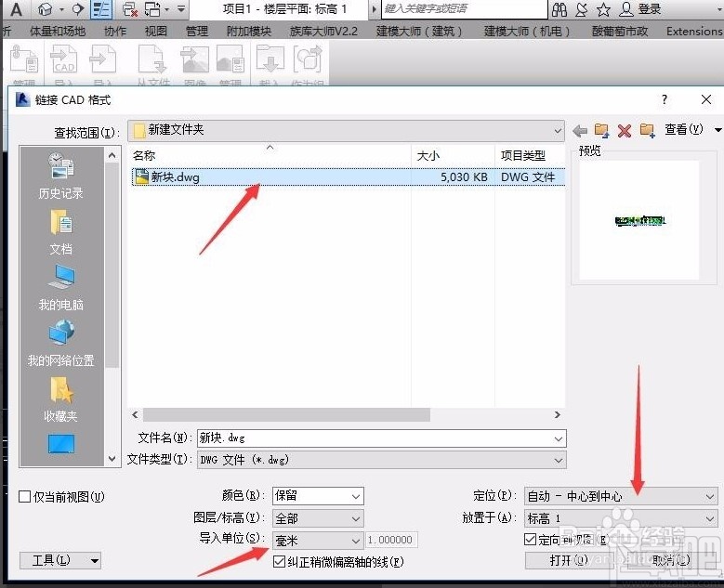The height and width of the screenshot is (588, 724).
Task: Click the close hidden windows icon
Action: click(x=130, y=8)
